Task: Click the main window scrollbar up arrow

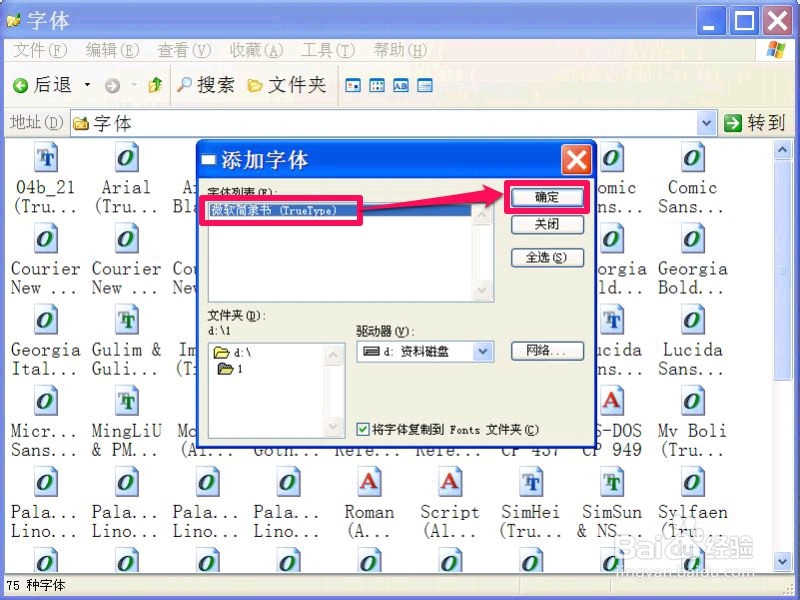Action: coord(783,150)
